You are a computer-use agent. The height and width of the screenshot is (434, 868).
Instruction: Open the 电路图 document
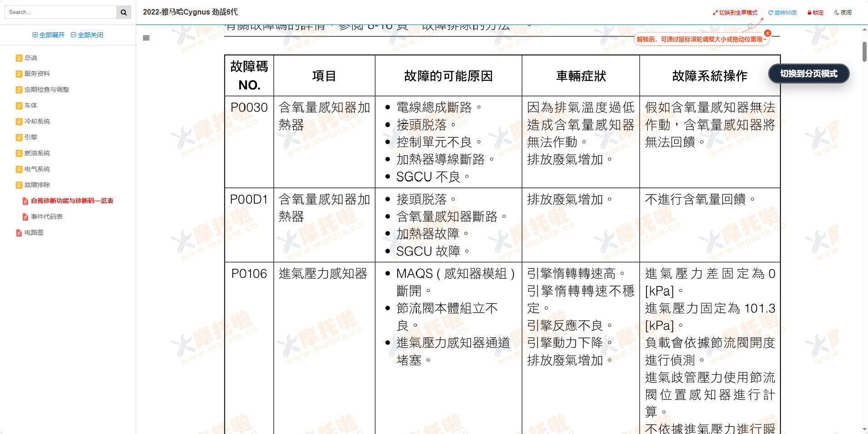(34, 232)
